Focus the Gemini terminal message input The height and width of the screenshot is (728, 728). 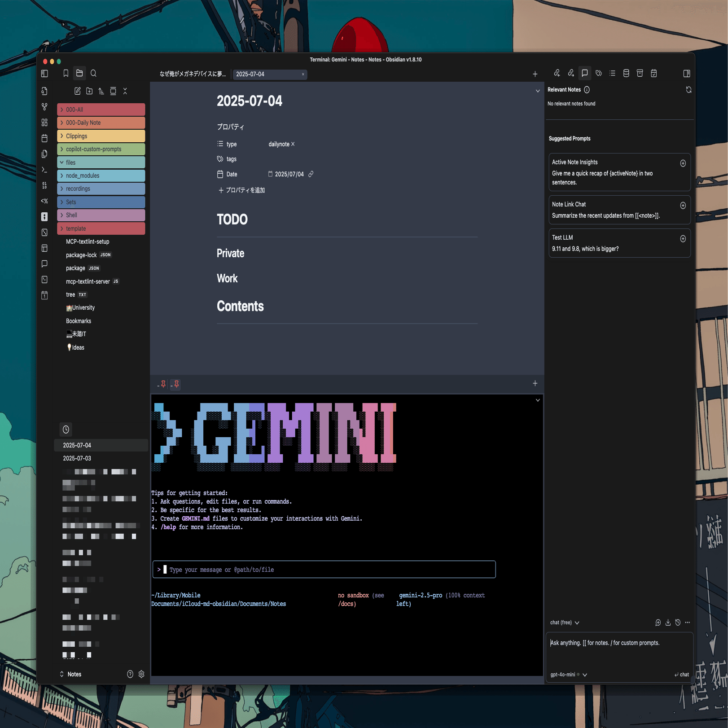click(324, 570)
